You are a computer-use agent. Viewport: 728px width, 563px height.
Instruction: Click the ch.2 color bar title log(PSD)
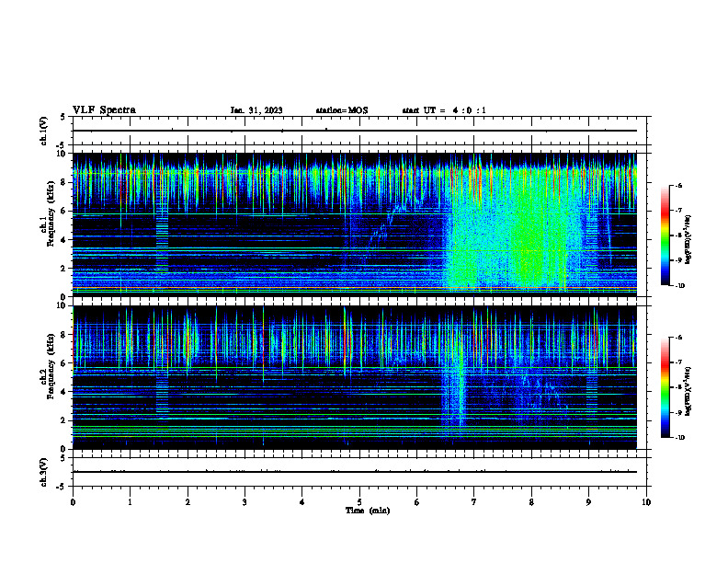click(688, 391)
